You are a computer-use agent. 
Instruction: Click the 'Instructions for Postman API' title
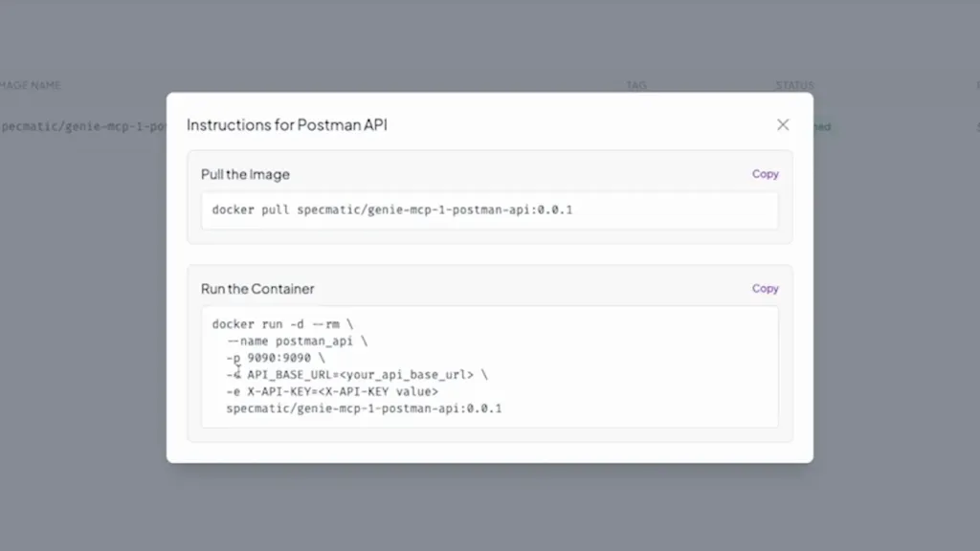(x=287, y=125)
